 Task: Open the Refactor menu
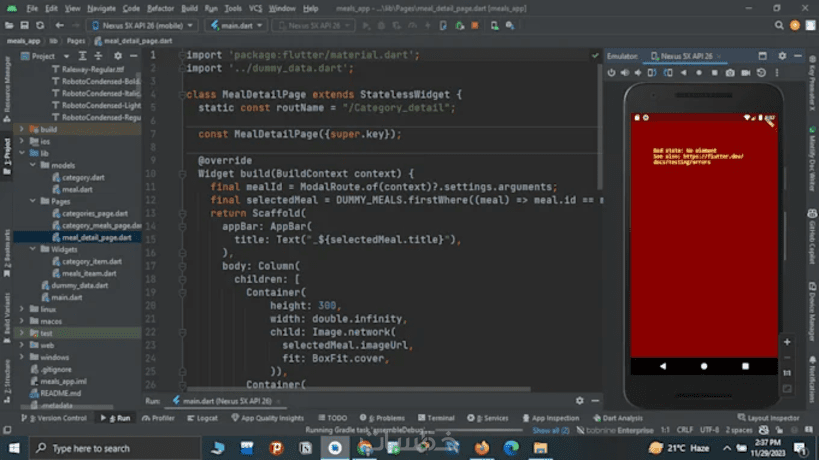click(160, 8)
